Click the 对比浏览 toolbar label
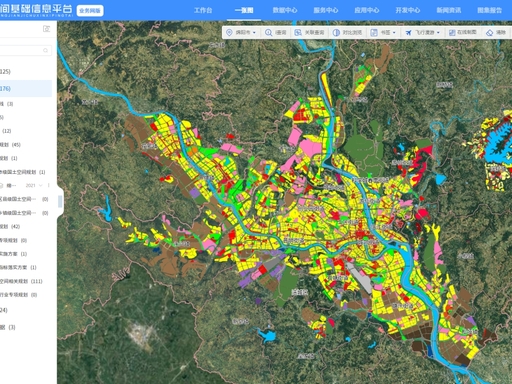 tap(352, 32)
